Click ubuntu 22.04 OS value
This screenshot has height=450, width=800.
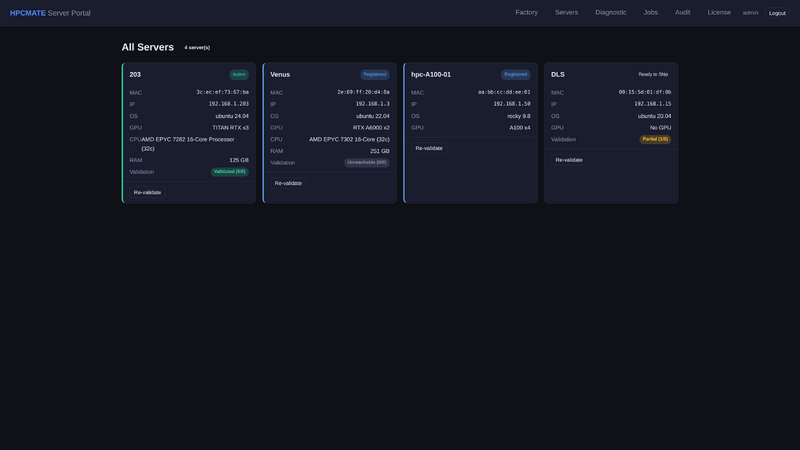(372, 116)
